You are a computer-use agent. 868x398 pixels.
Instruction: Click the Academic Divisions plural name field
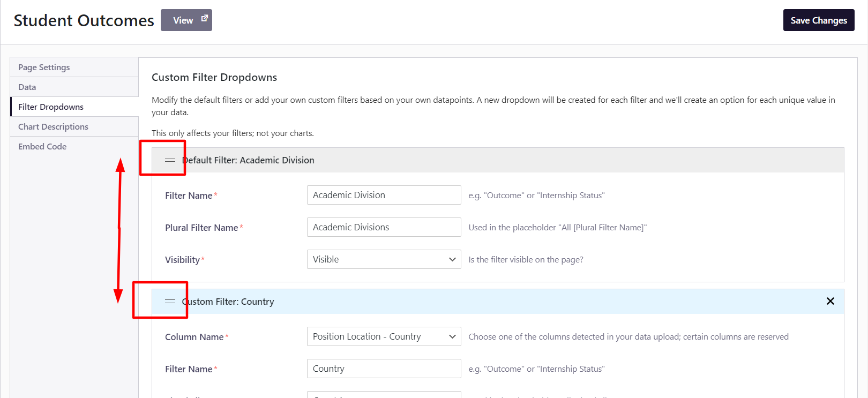click(x=384, y=227)
